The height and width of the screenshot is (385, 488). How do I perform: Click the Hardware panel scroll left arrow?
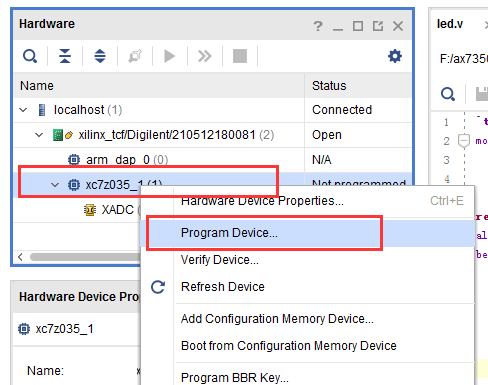tap(20, 257)
